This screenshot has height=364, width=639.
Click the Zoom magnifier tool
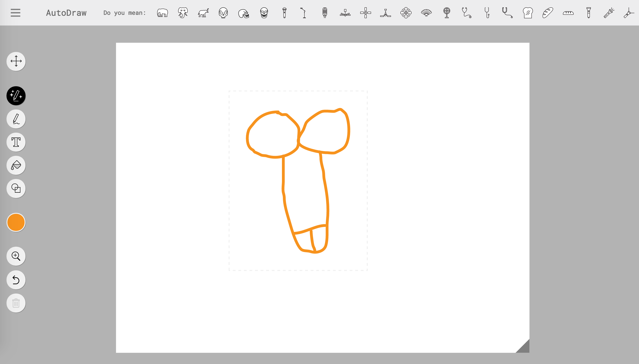(x=16, y=256)
